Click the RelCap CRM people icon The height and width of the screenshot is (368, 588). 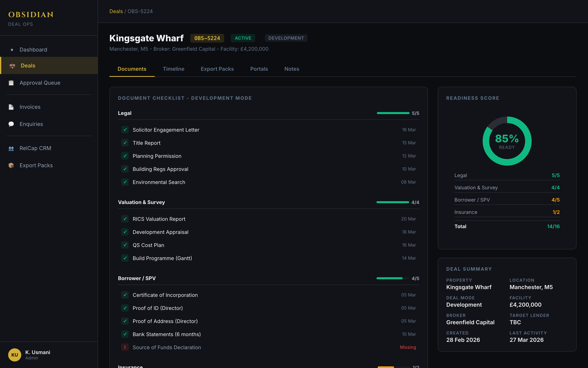coord(11,148)
